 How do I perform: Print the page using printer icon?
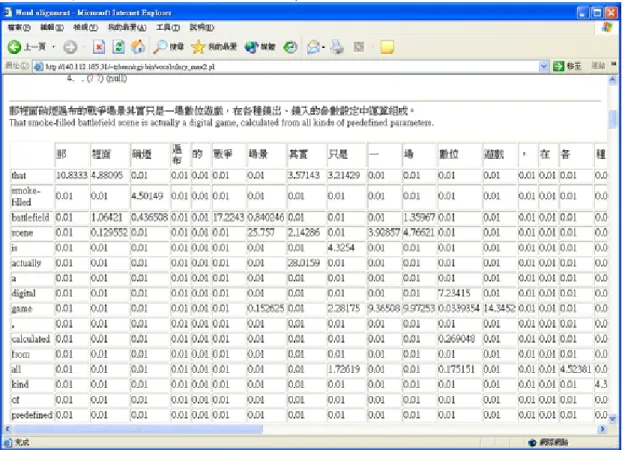(x=337, y=47)
